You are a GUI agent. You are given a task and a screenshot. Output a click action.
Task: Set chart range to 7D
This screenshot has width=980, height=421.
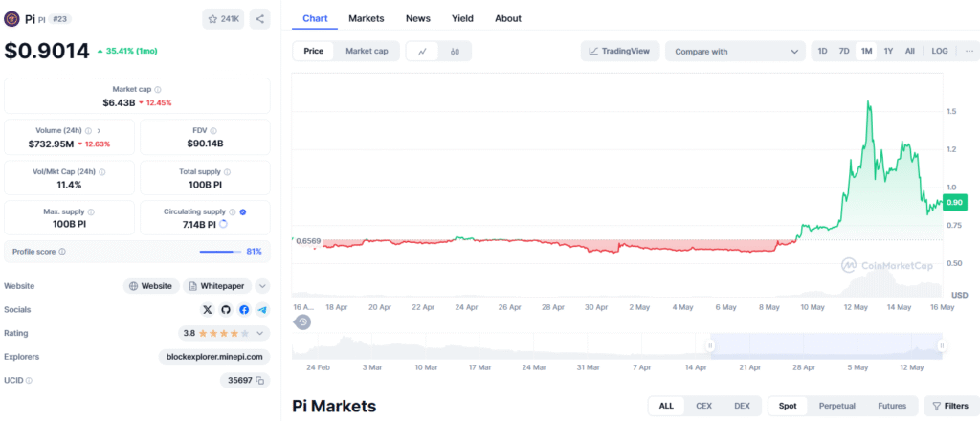click(844, 52)
